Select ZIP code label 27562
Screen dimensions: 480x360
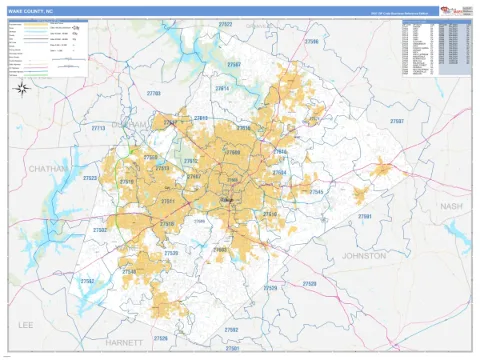(x=87, y=281)
